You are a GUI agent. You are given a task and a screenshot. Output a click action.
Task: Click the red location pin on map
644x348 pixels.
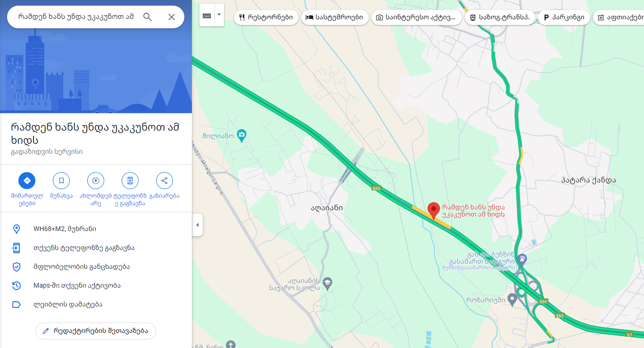(434, 210)
